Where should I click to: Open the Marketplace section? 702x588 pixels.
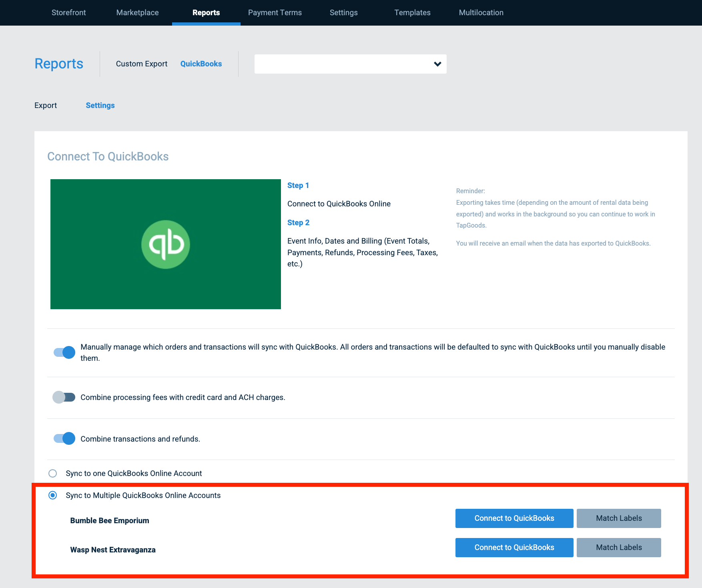click(x=137, y=12)
